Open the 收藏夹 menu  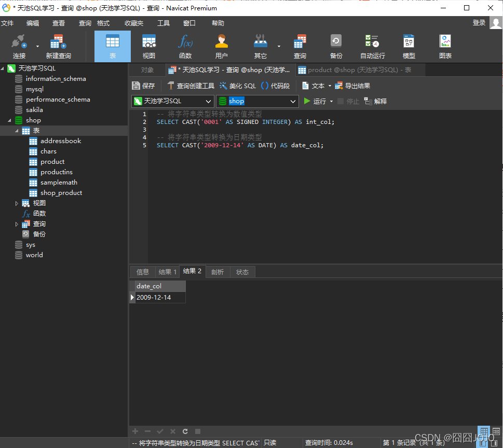click(x=134, y=23)
